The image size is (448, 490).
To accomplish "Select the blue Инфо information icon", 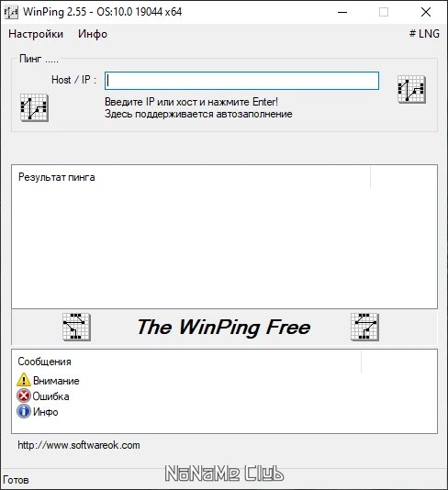I will point(24,412).
